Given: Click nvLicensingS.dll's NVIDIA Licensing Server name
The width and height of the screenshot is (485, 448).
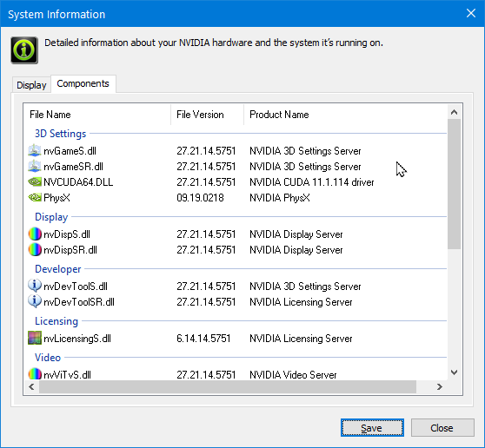Looking at the screenshot, I should pyautogui.click(x=301, y=339).
